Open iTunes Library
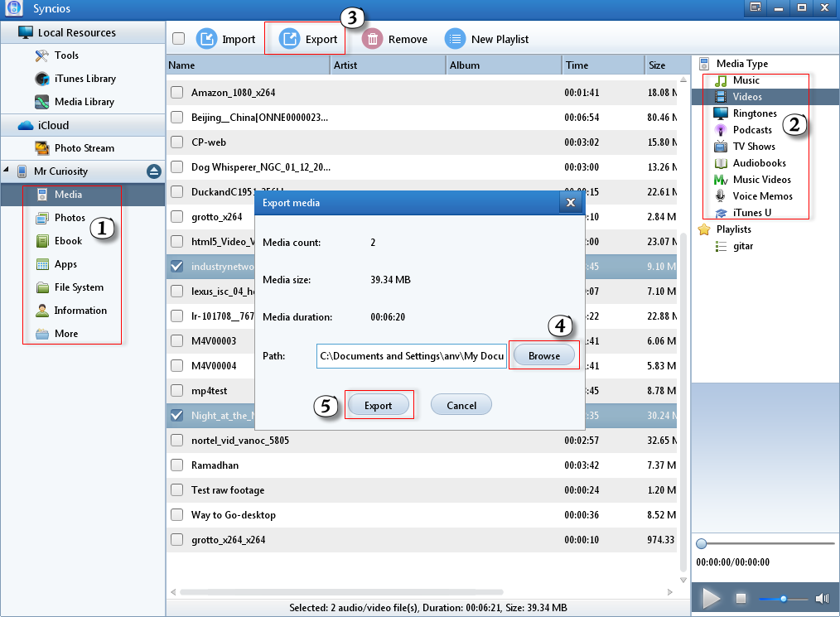 (85, 79)
